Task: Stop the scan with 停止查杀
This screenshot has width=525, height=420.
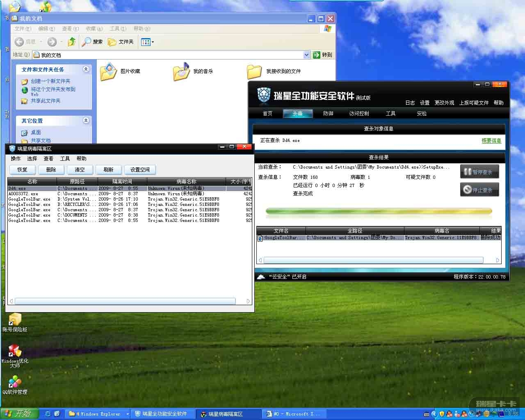Action: 479,190
